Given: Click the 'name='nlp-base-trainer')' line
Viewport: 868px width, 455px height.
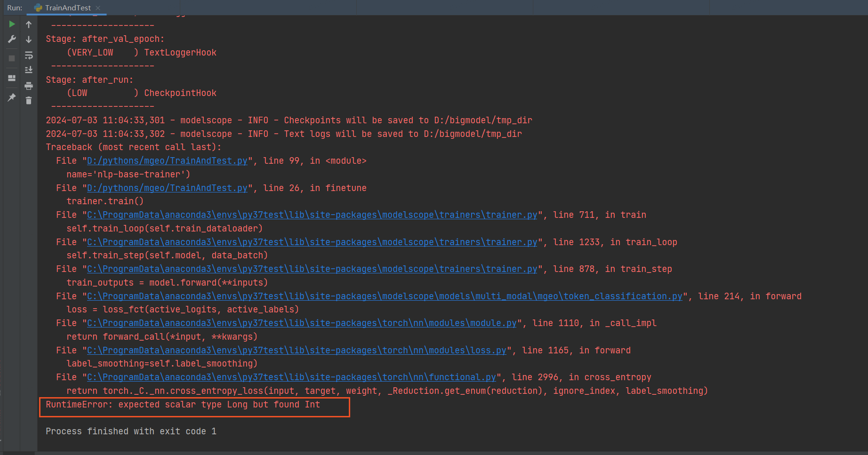Looking at the screenshot, I should click(x=129, y=174).
